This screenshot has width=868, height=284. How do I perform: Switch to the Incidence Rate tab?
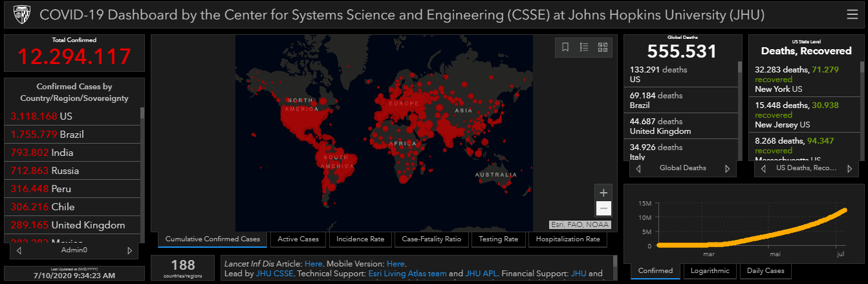pos(360,239)
